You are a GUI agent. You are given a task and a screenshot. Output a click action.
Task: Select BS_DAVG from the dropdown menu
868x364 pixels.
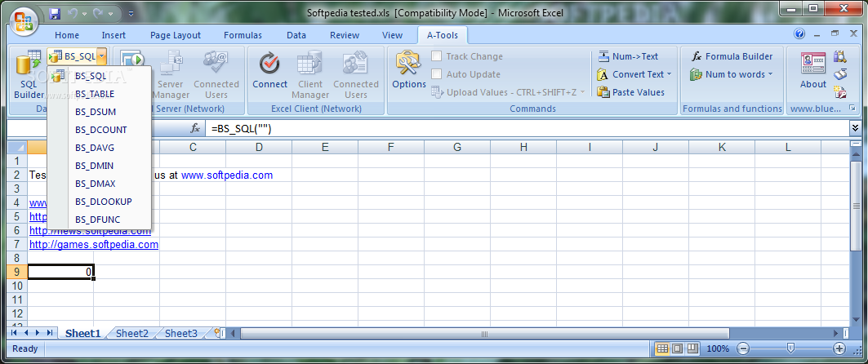pyautogui.click(x=99, y=148)
